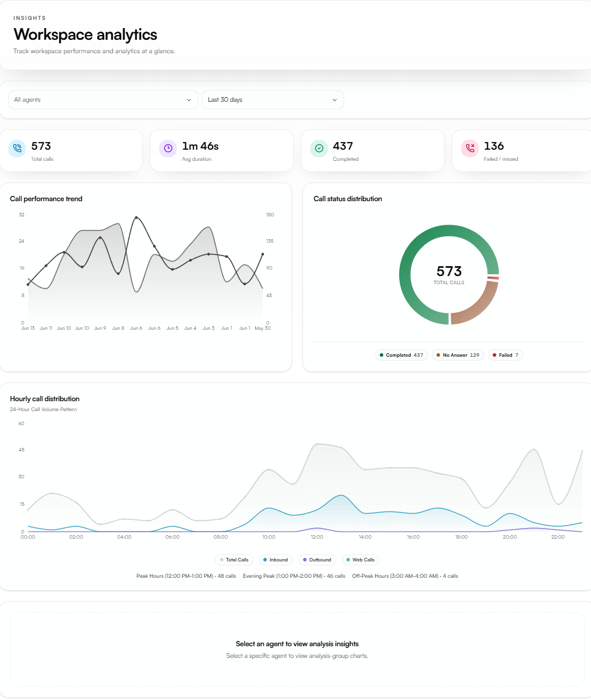Toggle the Inbound series legend
591x700 pixels.
tap(276, 560)
